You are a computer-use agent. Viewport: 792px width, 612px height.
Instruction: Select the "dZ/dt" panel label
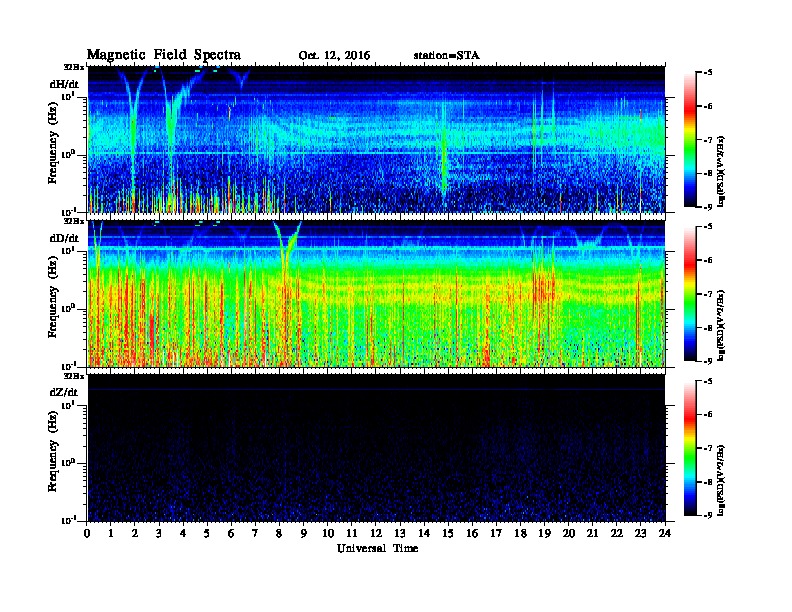64,392
